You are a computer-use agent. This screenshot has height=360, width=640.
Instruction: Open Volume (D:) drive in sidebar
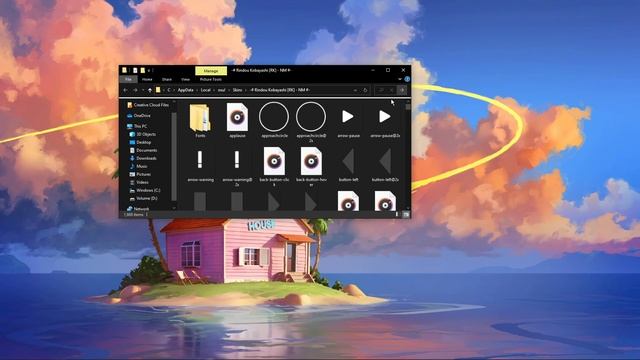143,198
